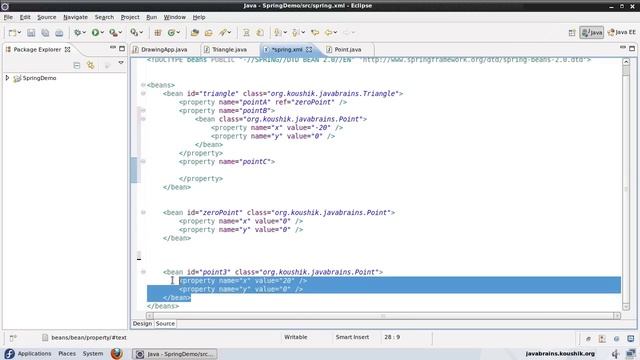Viewport: 640px width, 360px height.
Task: Toggle Link with Editor in Package Explorer
Action: 90,65
